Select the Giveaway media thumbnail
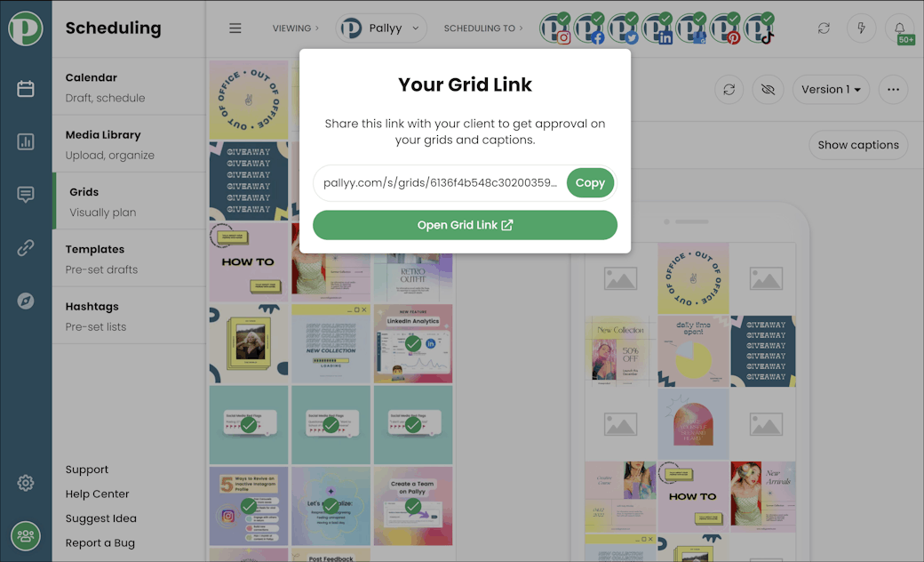924x562 pixels. click(249, 181)
